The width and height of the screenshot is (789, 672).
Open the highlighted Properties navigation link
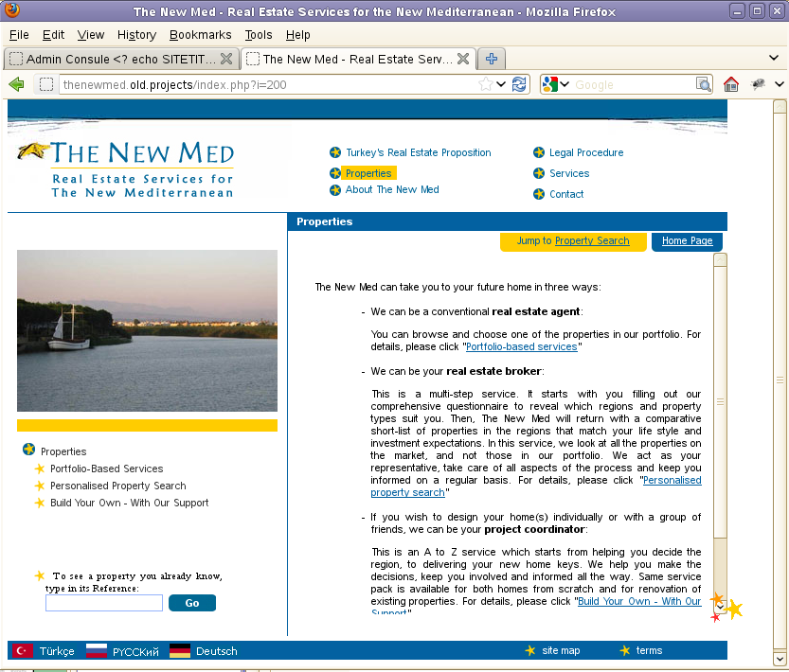368,173
